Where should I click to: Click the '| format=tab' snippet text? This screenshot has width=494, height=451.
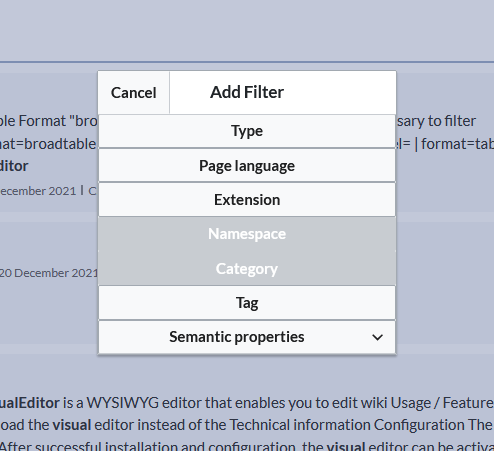(454, 144)
